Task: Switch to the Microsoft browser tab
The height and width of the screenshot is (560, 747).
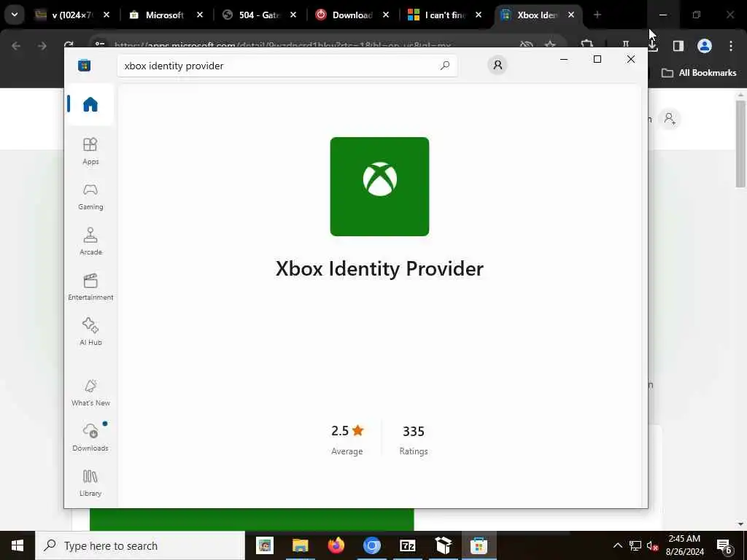Action: [x=166, y=15]
